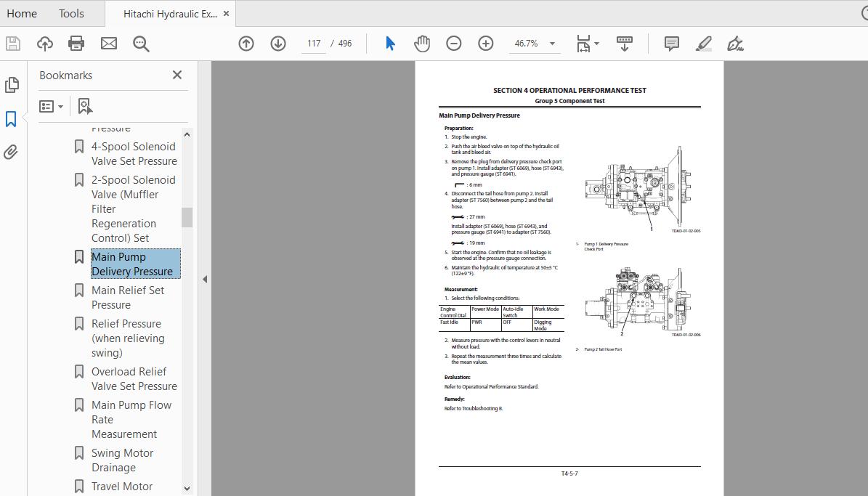Open bookmark 4-Spool Solenoid Valve Set Pressure
Viewport: 868px width, 496px height.
134,154
